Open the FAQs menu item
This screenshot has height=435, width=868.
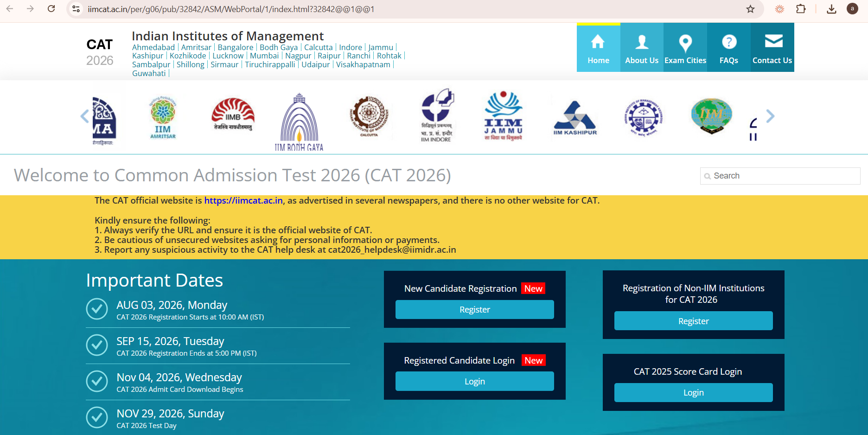pyautogui.click(x=729, y=48)
